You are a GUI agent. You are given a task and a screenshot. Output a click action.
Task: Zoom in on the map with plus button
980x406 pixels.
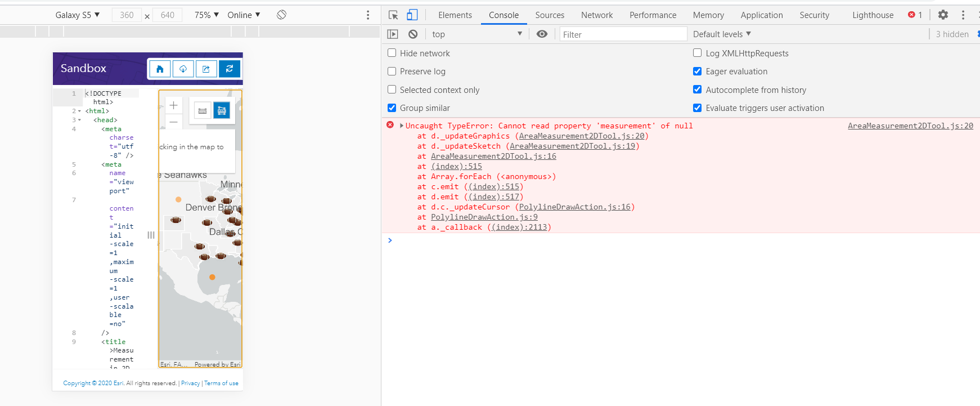[x=174, y=105]
